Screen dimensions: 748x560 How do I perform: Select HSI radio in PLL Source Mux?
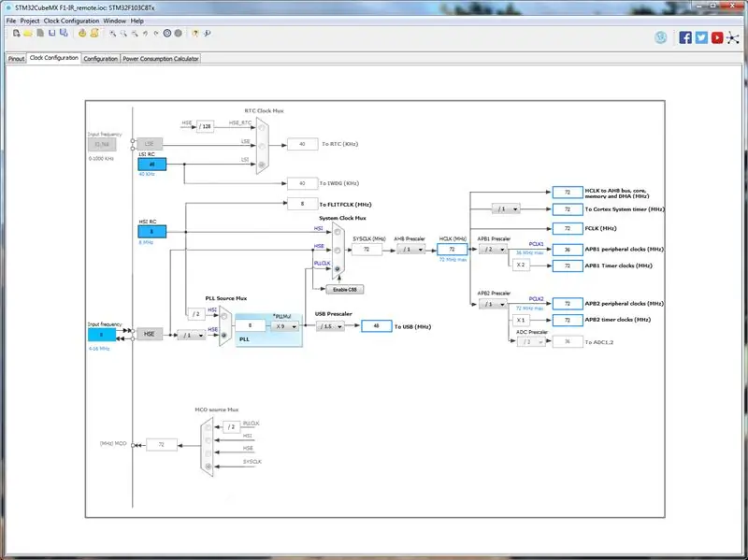click(x=223, y=317)
